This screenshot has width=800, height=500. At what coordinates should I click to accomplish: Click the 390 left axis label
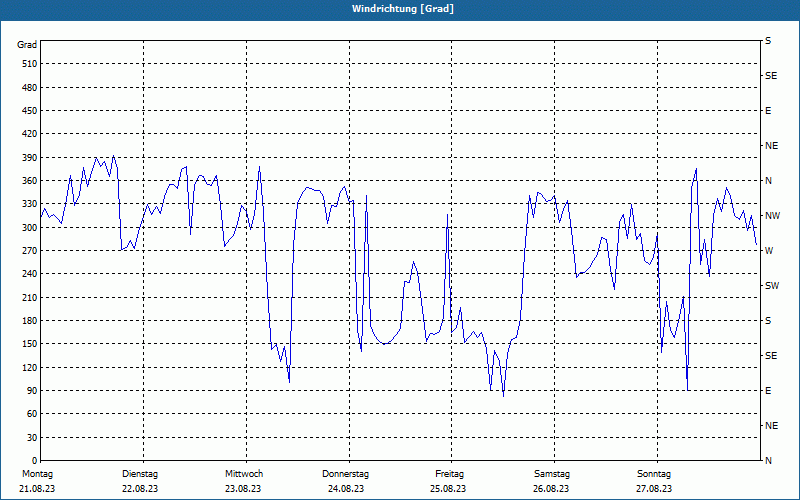[30, 157]
